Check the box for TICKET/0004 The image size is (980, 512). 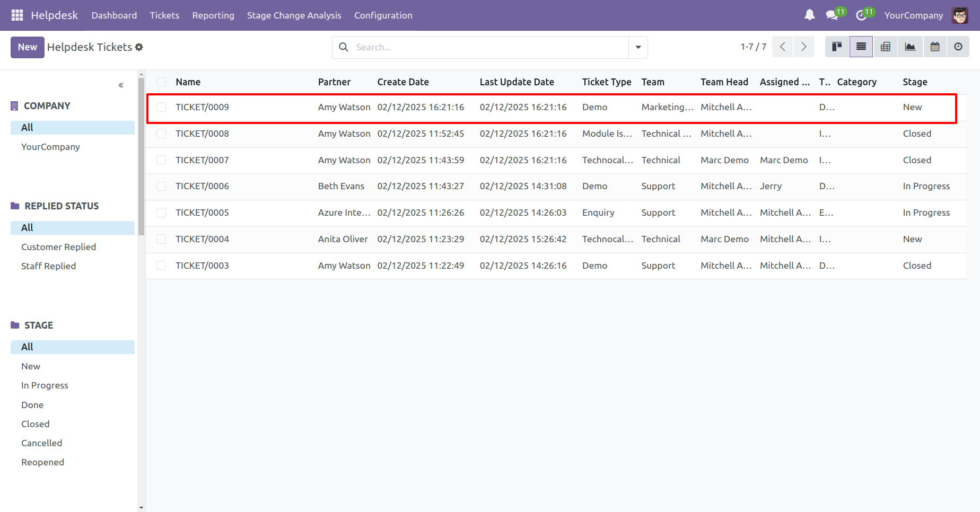[161, 239]
